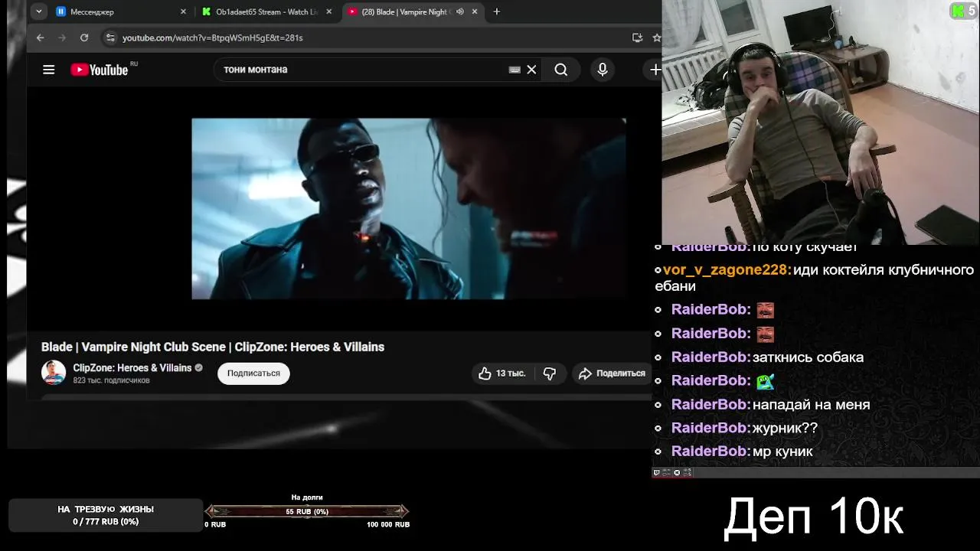
Task: Click the chat message 'нападай на меня'
Action: 811,405
